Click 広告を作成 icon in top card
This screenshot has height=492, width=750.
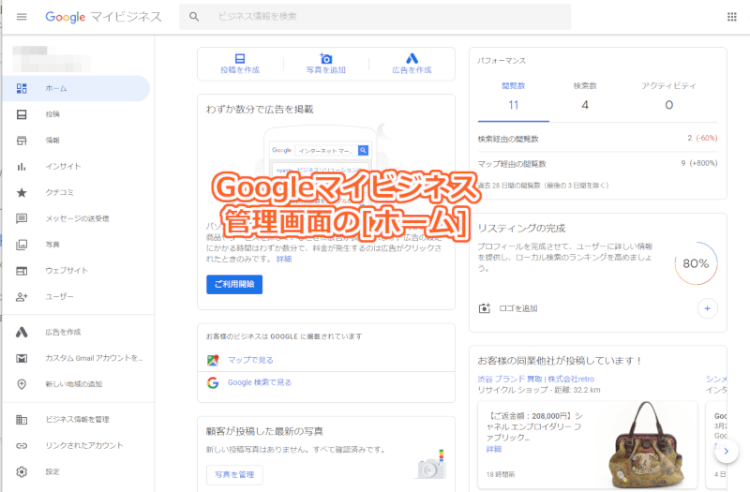(x=412, y=59)
